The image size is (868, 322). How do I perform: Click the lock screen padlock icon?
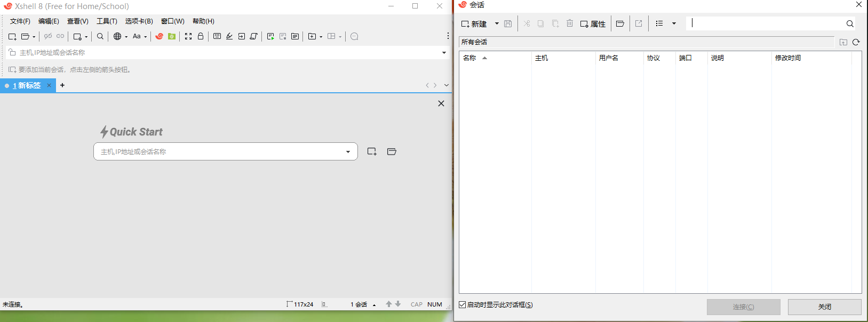[x=201, y=36]
